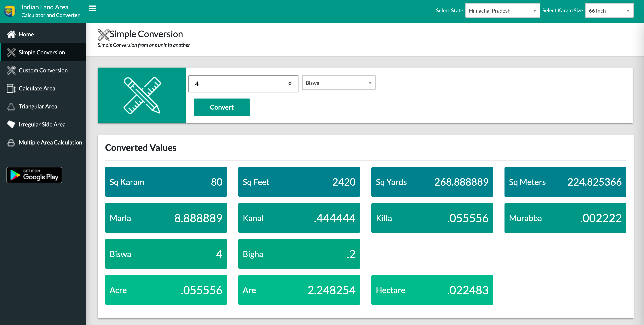This screenshot has width=644, height=325.
Task: Click the Convert button
Action: (222, 107)
